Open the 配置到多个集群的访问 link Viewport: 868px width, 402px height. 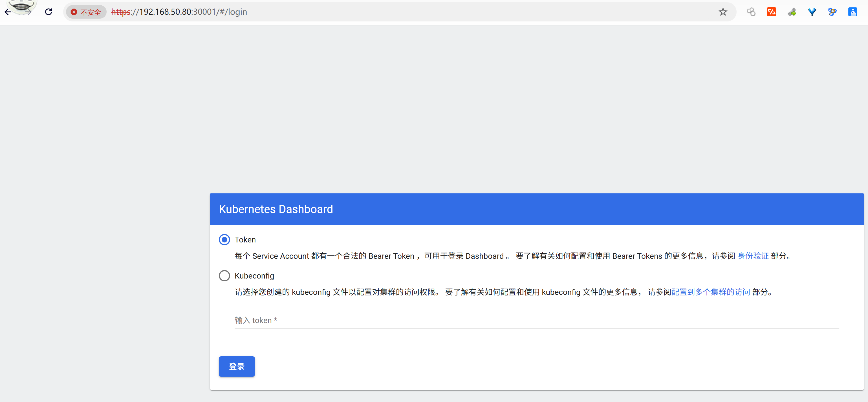711,292
